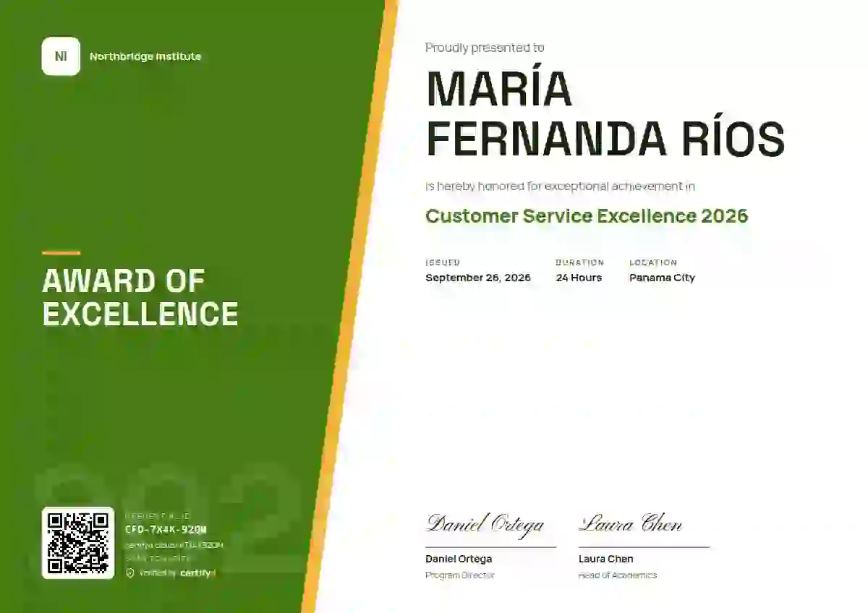Open the certifyd verification URL
The width and height of the screenshot is (868, 613).
[174, 544]
